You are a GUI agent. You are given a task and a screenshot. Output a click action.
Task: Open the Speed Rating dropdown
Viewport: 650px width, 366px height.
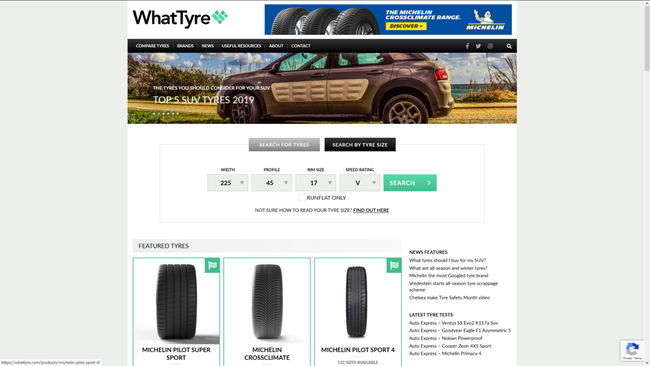click(359, 183)
